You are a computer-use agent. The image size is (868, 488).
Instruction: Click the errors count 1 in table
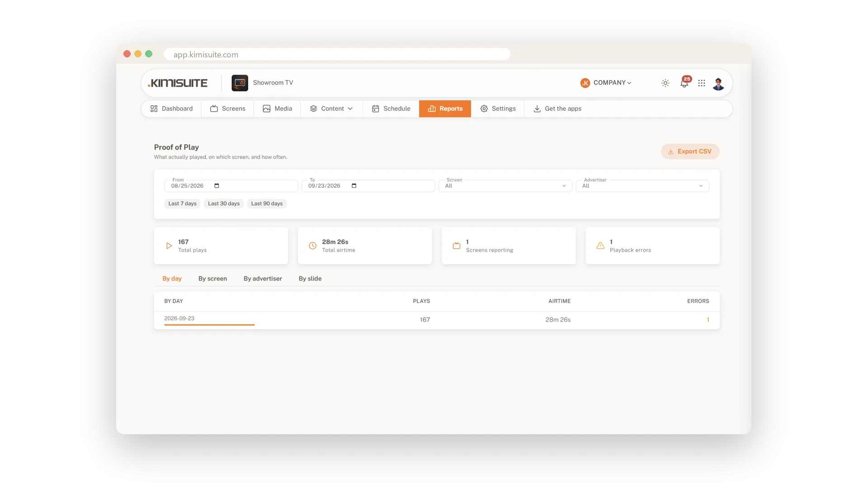pos(708,320)
